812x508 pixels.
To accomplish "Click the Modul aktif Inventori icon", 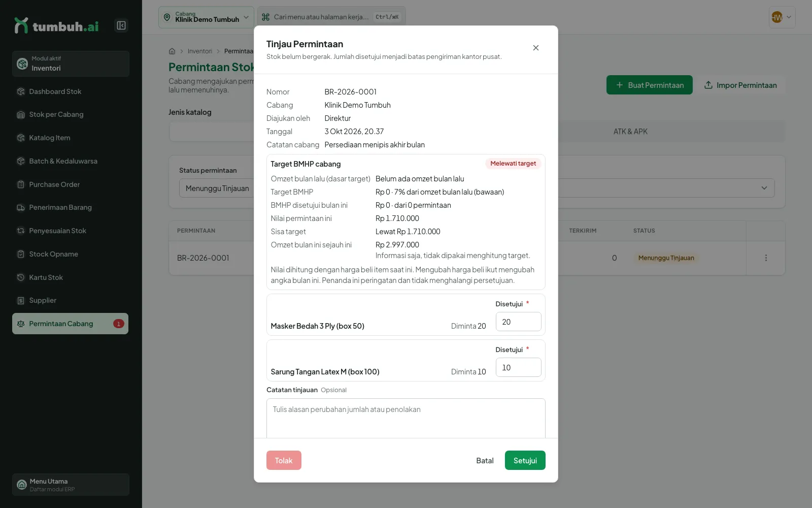I will pos(22,63).
